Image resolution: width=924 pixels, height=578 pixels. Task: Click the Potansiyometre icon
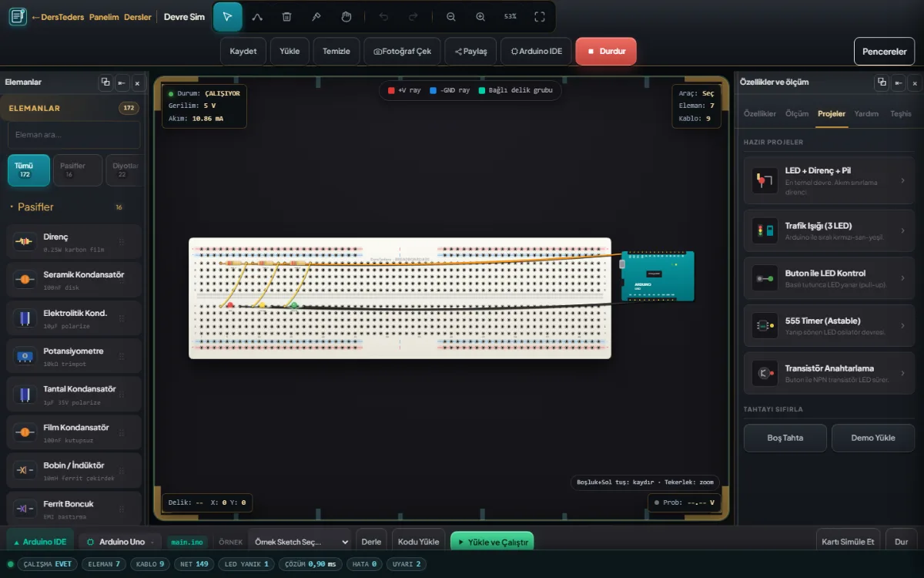[25, 356]
